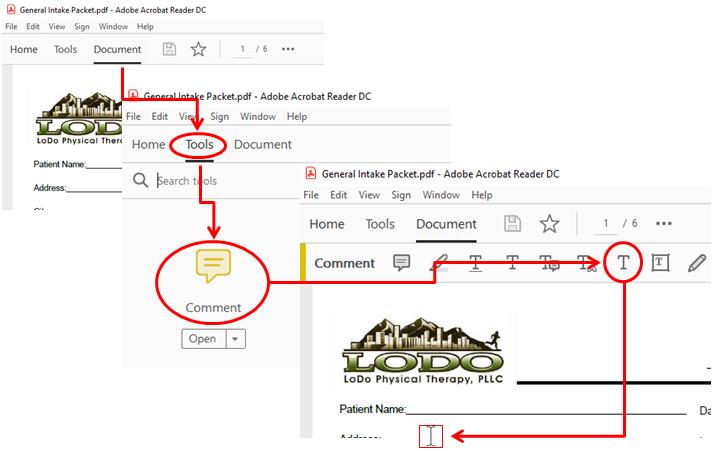Select the circled Tools tab in the middle window
Screen dimensions: 713x451
199,145
